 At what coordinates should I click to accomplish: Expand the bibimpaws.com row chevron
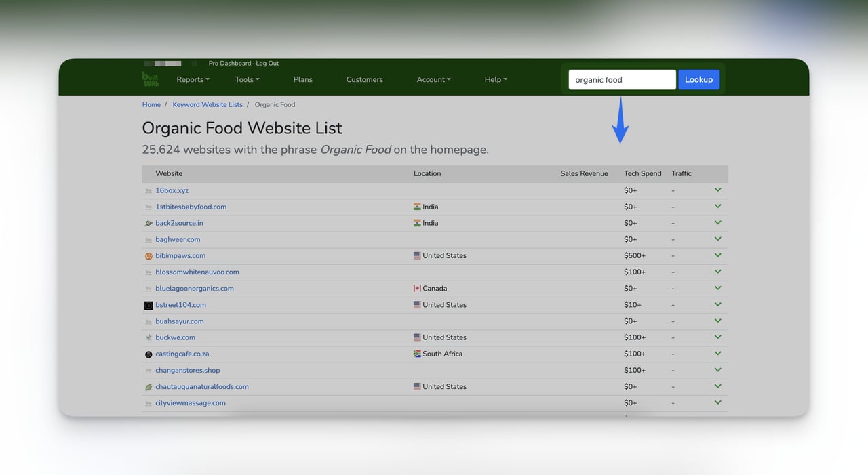[x=717, y=255]
